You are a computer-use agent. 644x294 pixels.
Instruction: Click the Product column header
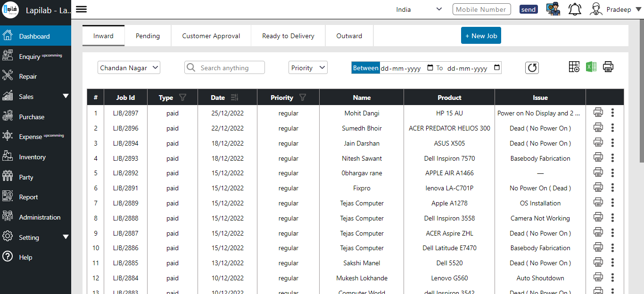click(x=449, y=98)
